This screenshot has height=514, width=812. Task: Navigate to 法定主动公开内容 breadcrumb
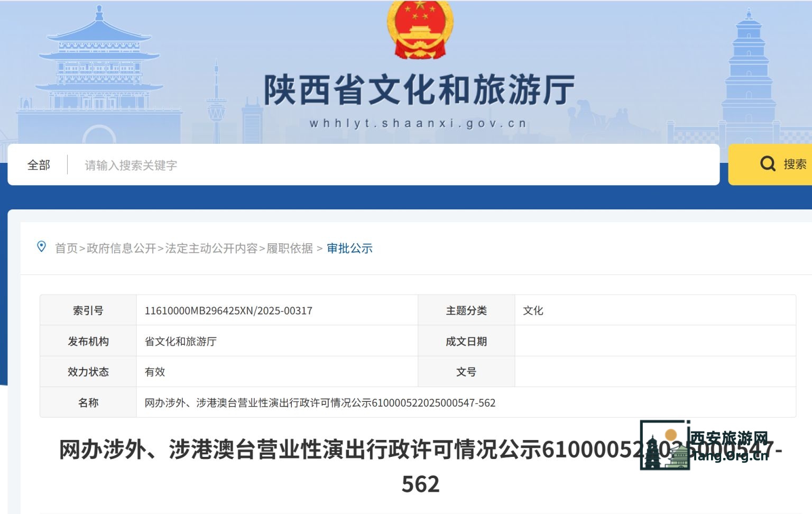pyautogui.click(x=211, y=249)
